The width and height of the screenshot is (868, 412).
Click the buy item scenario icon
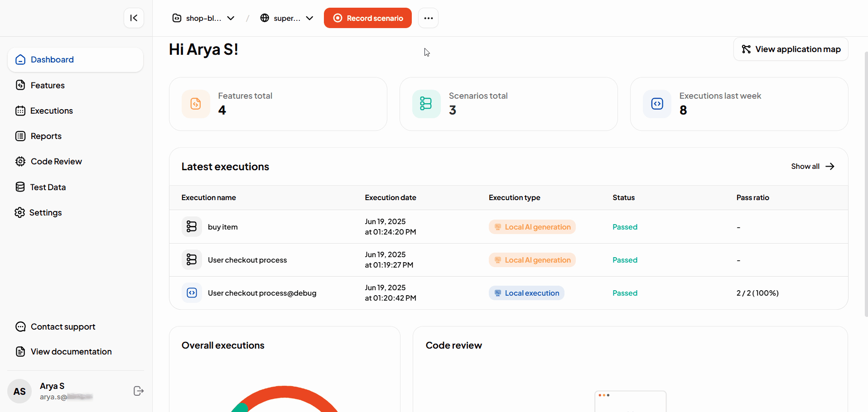(192, 227)
